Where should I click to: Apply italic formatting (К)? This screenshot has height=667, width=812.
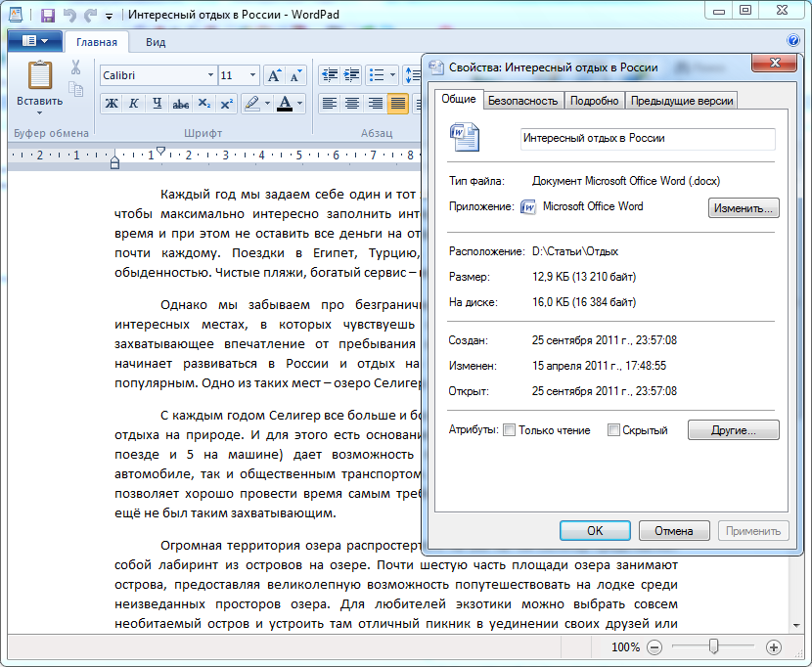(133, 104)
